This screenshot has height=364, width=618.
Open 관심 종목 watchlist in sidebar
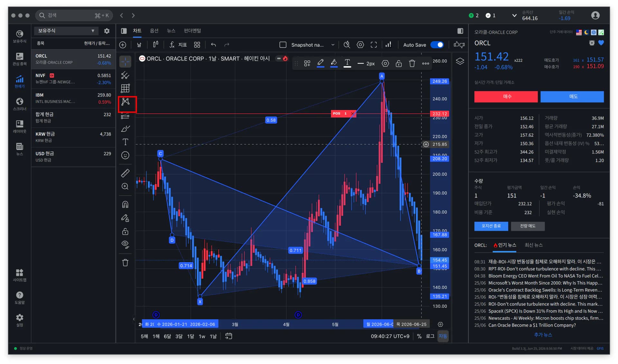coord(20,59)
